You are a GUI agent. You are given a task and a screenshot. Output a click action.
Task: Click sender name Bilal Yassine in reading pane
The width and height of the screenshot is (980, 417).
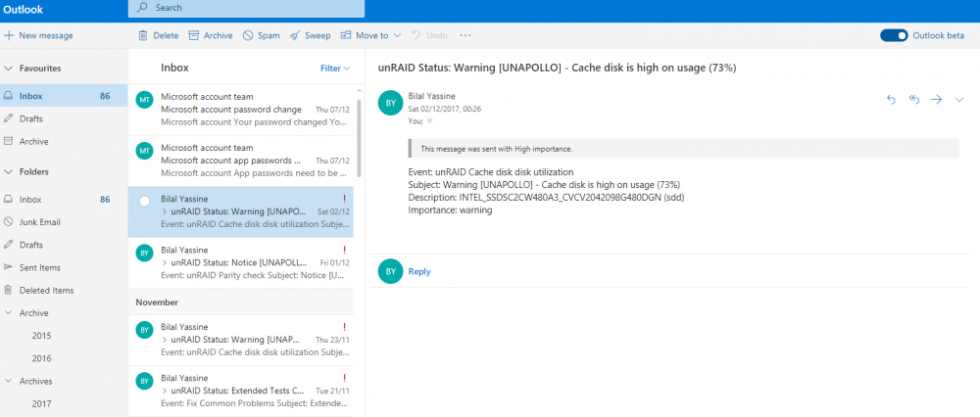pyautogui.click(x=432, y=96)
